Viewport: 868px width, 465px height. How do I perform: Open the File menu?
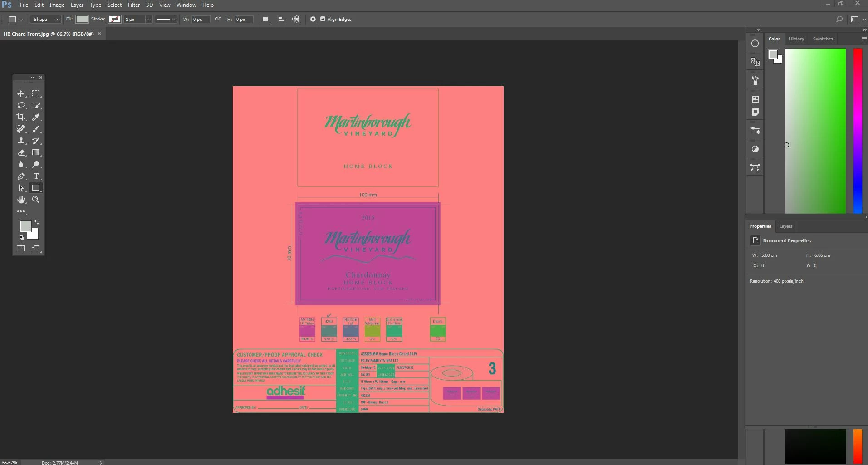click(24, 5)
